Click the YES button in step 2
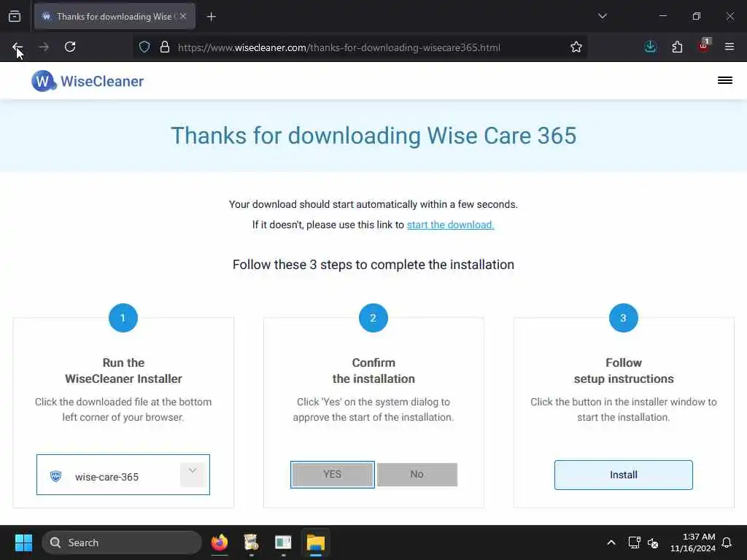 (x=332, y=474)
